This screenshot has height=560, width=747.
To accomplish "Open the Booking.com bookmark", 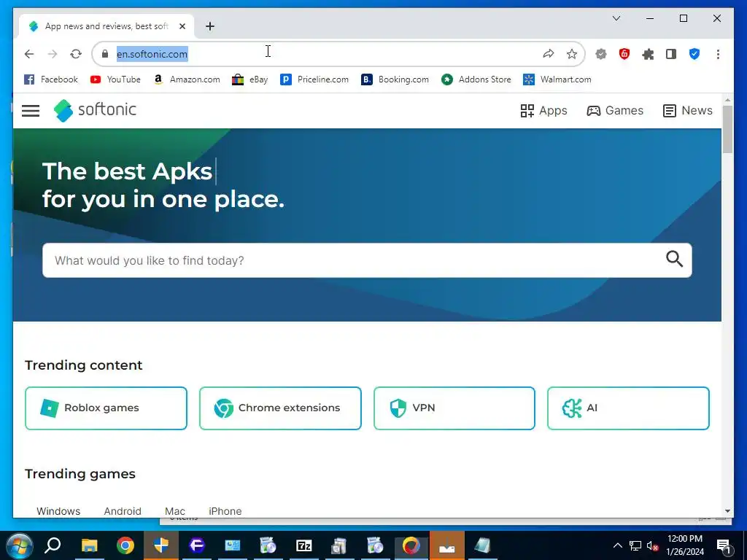I will coord(395,79).
